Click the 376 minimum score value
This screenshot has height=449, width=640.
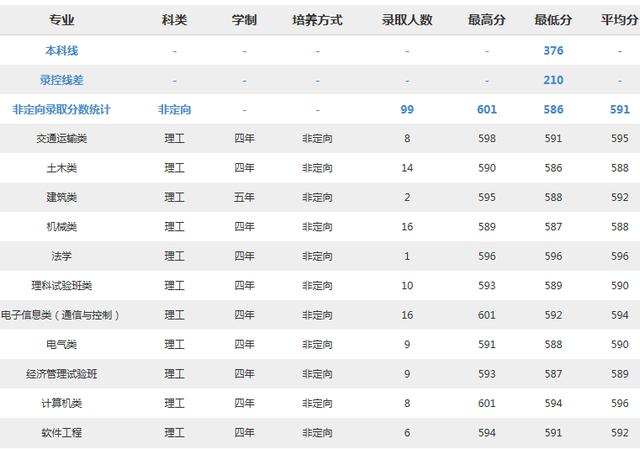click(553, 51)
